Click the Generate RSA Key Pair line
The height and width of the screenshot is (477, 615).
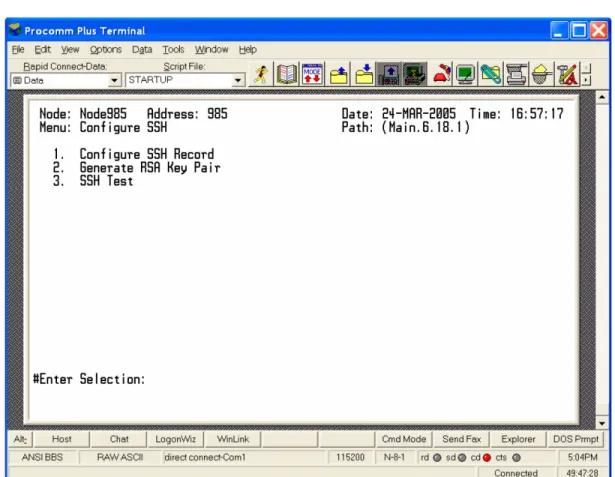click(x=150, y=168)
